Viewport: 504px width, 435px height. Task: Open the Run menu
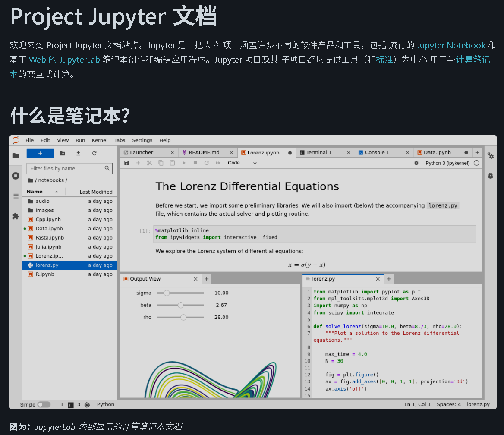[x=80, y=140]
